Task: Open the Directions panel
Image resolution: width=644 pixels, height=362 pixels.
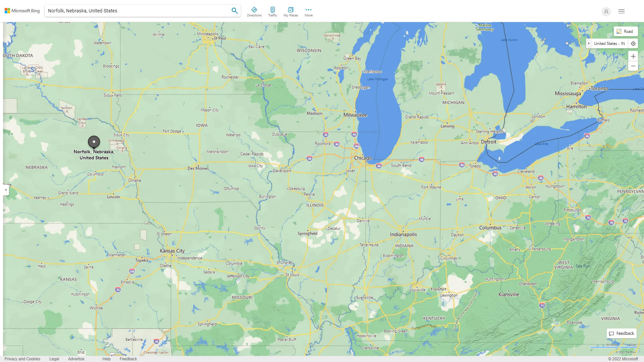Action: pyautogui.click(x=254, y=11)
